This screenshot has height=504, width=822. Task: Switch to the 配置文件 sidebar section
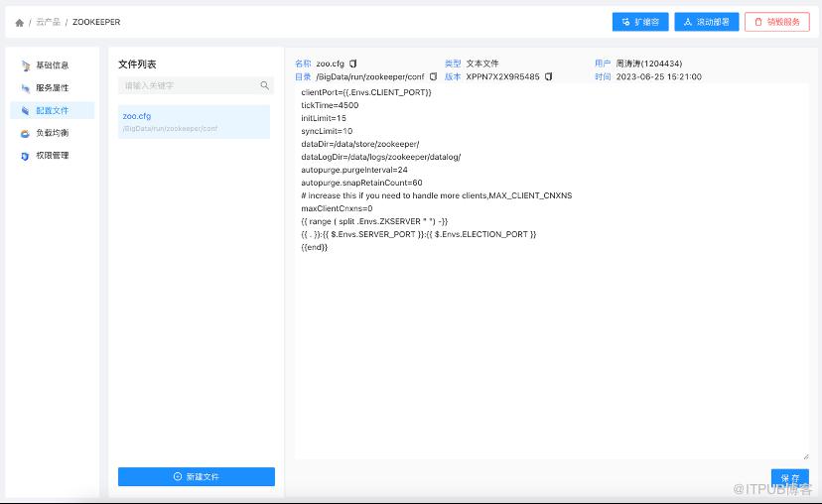(x=52, y=111)
